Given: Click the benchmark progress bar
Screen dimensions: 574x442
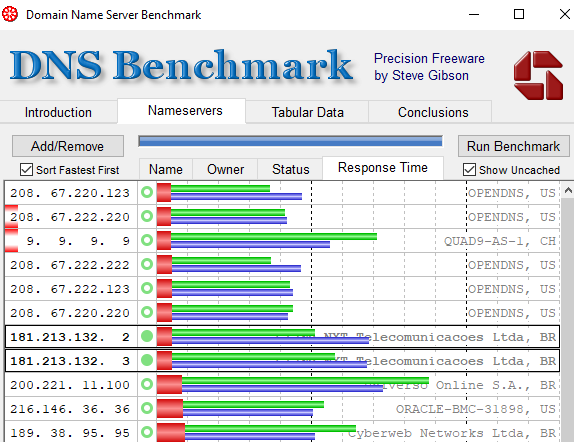Looking at the screenshot, I should pyautogui.click(x=290, y=141).
